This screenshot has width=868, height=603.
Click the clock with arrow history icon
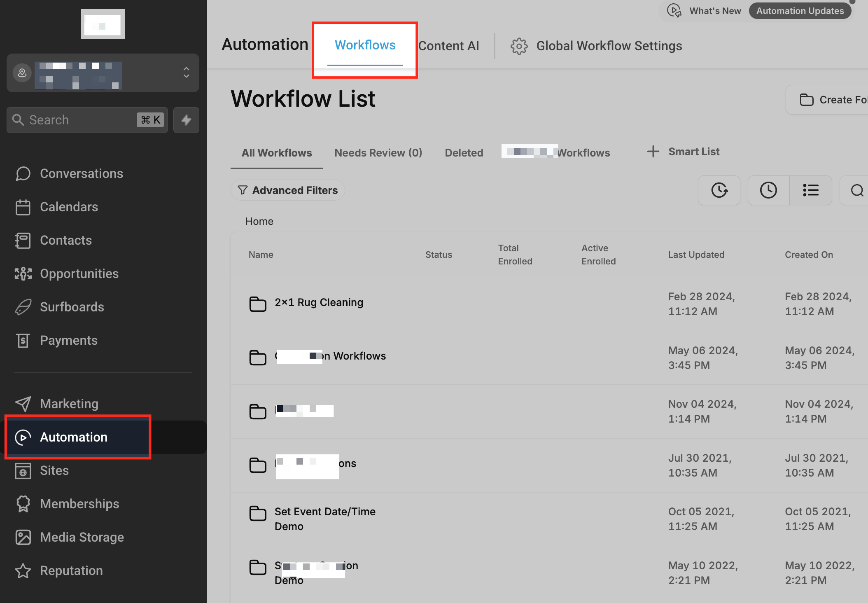[x=719, y=190]
